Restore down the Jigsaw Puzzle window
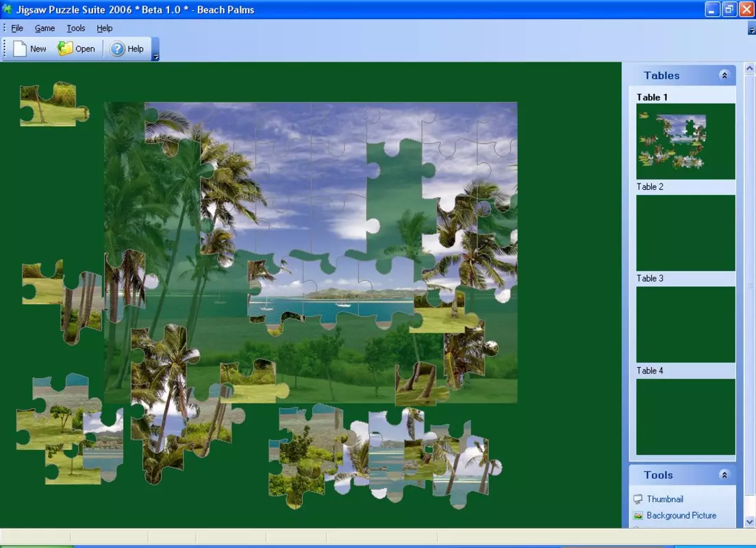 point(729,9)
